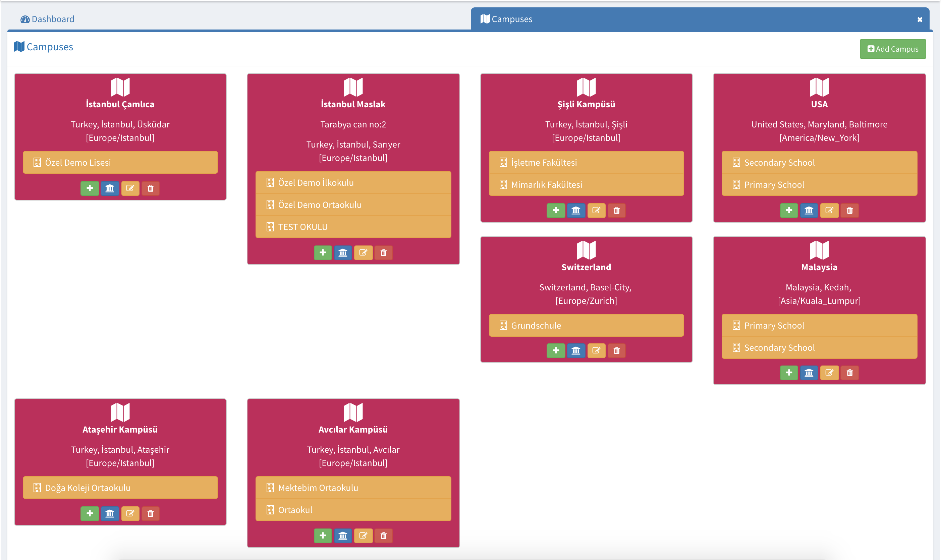Click edit icon on Şişli Kampüsü card
This screenshot has height=560, width=941.
click(x=596, y=210)
